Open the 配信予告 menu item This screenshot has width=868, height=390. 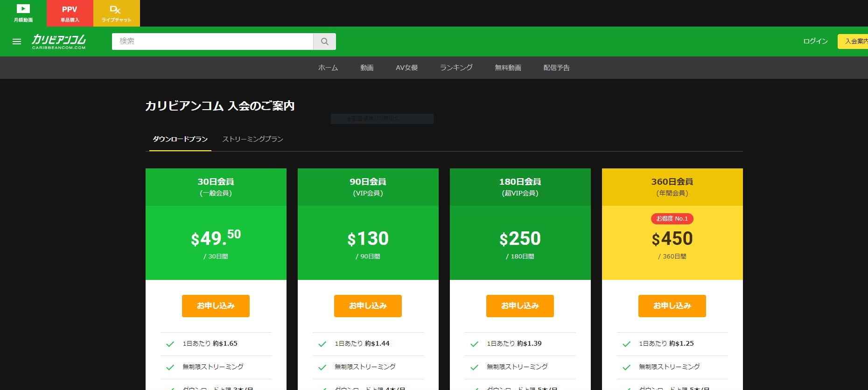[557, 68]
